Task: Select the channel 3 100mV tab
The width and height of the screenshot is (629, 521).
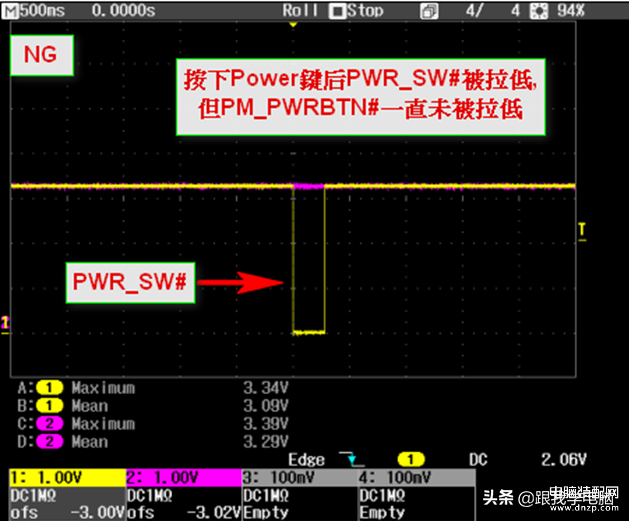Action: [300, 478]
